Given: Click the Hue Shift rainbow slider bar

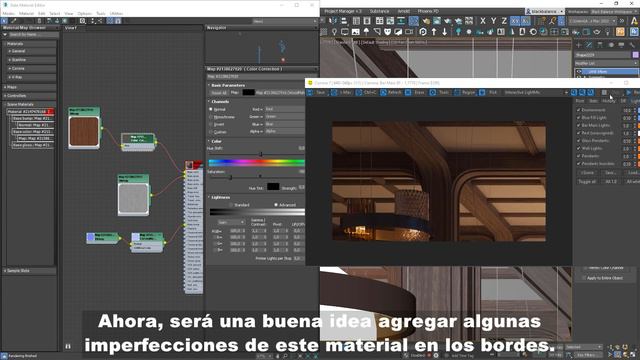Looking at the screenshot, I should [x=257, y=162].
